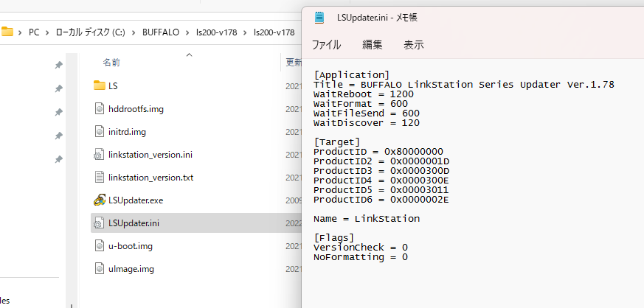The width and height of the screenshot is (644, 308).
Task: Navigate to PC in the address bar
Action: point(34,32)
